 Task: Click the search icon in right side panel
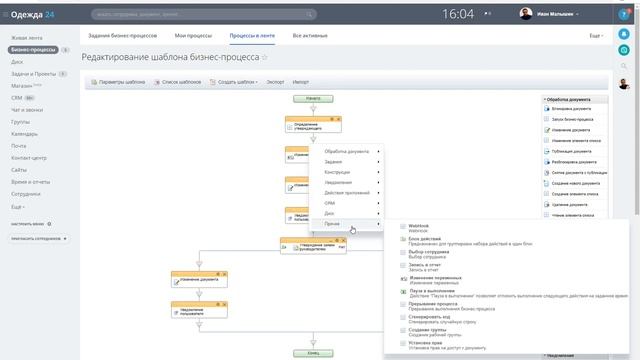click(624, 66)
